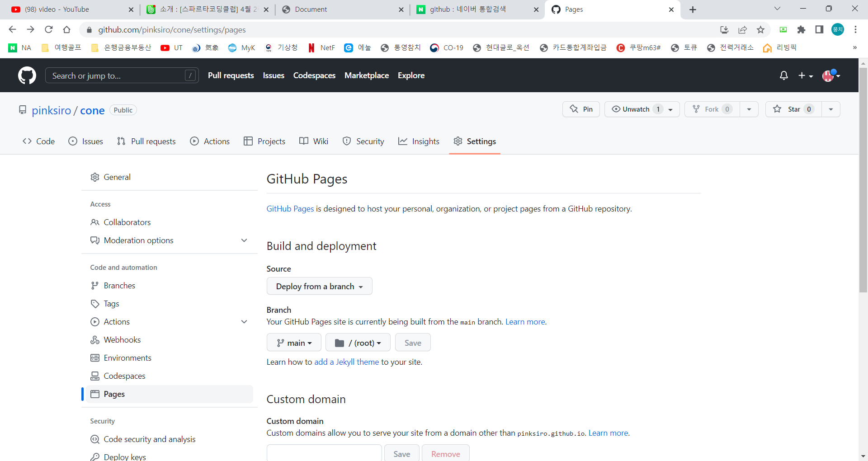Open the UT YouTube bookmark
The image size is (868, 461).
[172, 48]
